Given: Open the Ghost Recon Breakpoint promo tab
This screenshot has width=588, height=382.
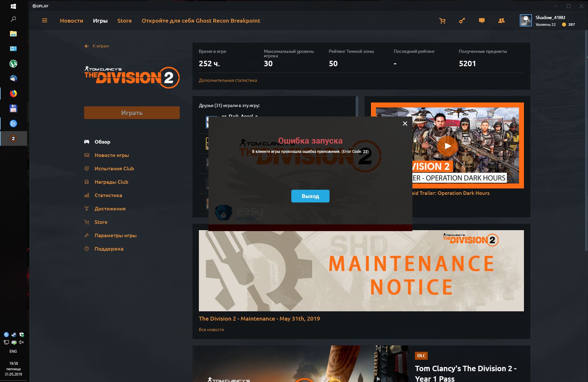Looking at the screenshot, I should [201, 21].
